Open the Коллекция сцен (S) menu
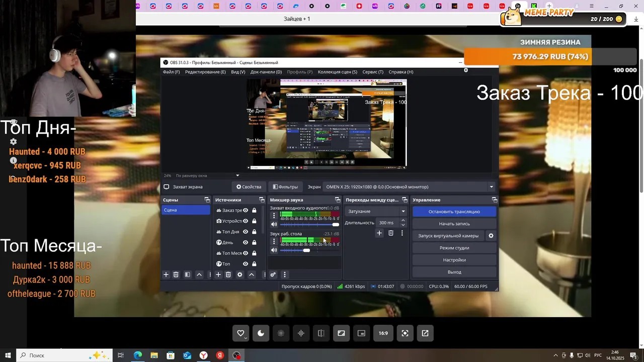 [x=338, y=72]
